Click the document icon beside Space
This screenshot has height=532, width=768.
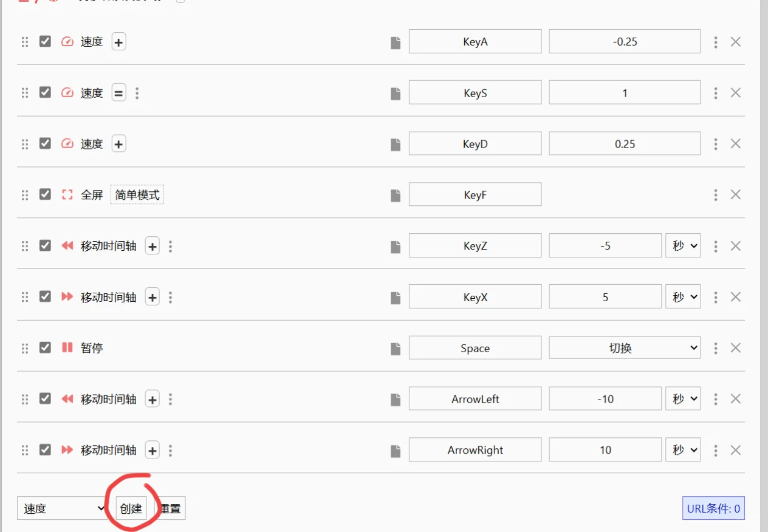396,349
